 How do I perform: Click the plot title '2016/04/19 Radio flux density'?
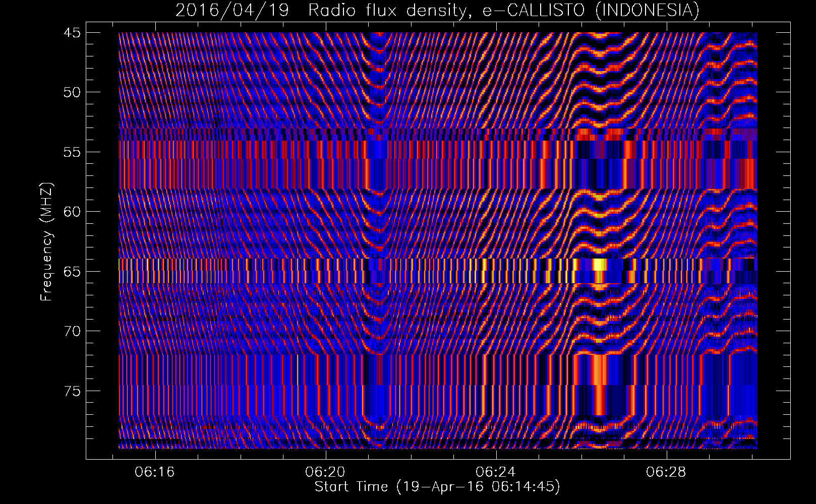pyautogui.click(x=321, y=10)
